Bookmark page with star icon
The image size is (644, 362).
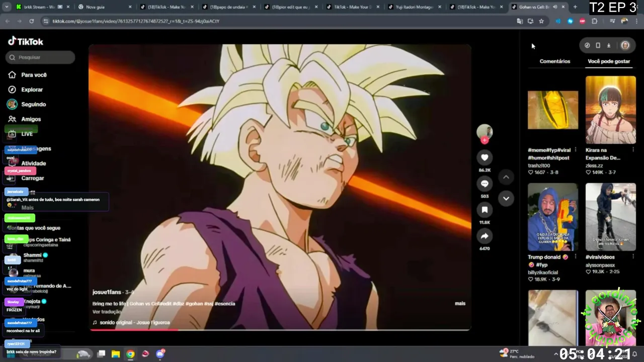point(541,21)
